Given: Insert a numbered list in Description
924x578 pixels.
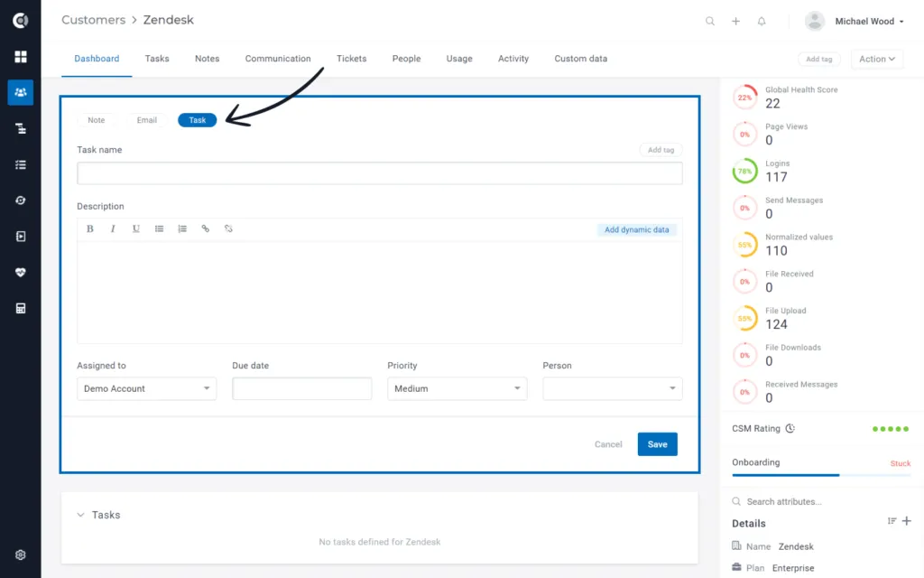Looking at the screenshot, I should pyautogui.click(x=182, y=228).
